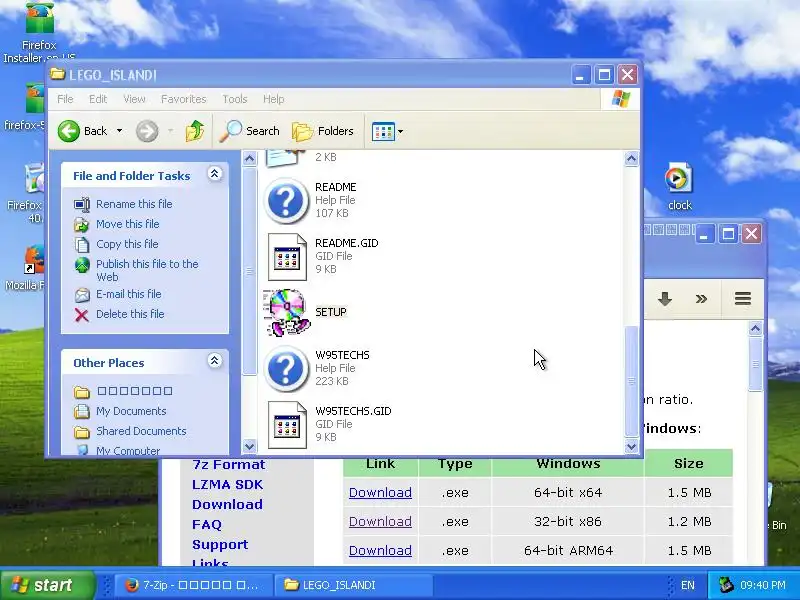800x600 pixels.
Task: Collapse the File and Folder Tasks panel
Action: (214, 174)
